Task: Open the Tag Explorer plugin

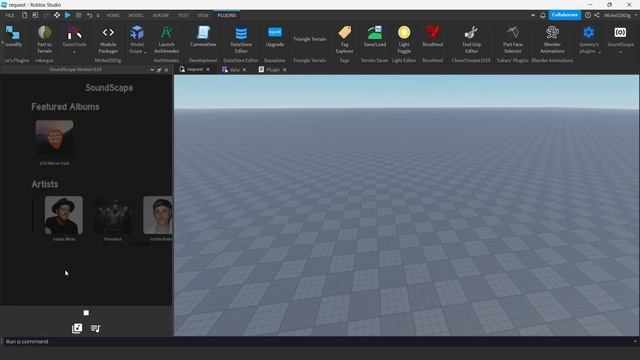Action: [344, 39]
